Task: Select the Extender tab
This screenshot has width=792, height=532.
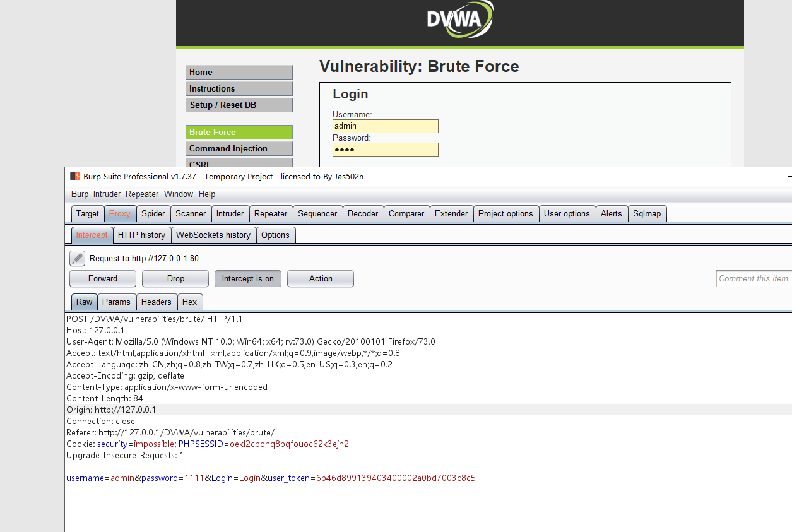Action: click(x=451, y=213)
